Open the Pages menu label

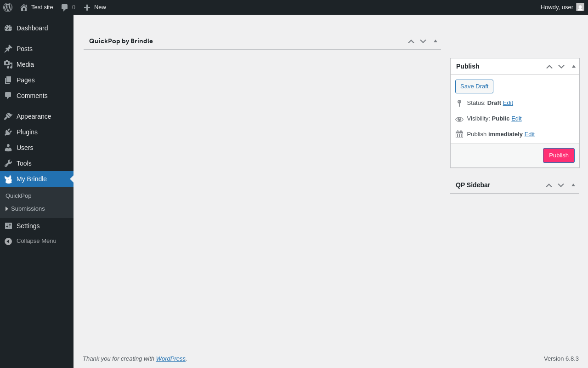point(26,80)
